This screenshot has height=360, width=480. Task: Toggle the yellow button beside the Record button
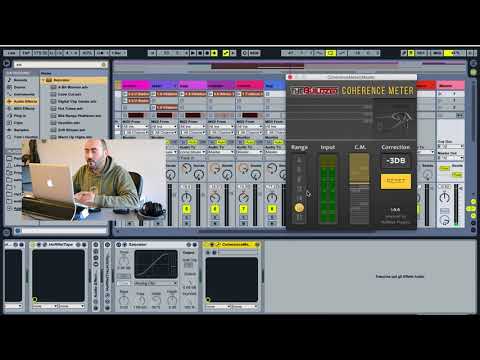click(214, 53)
